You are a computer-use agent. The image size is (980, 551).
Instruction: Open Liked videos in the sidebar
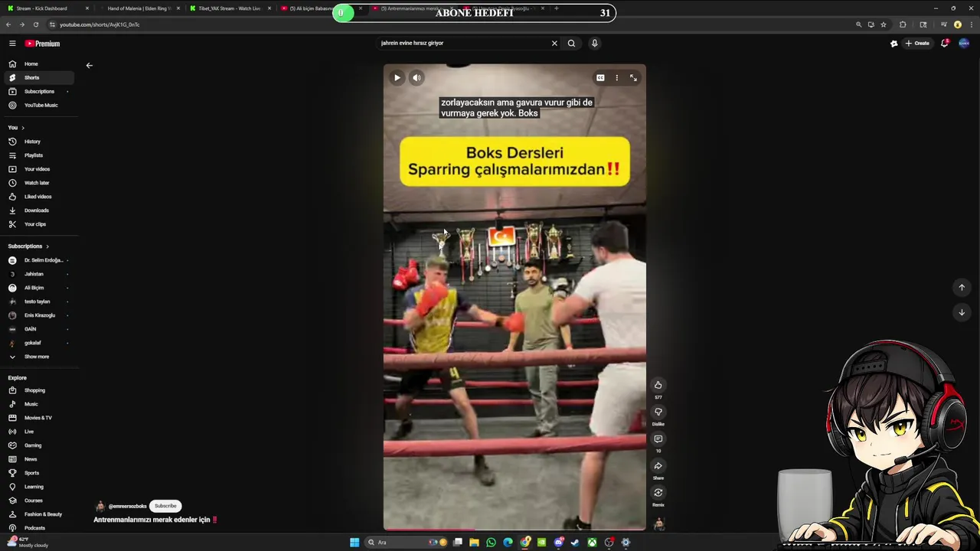pos(38,197)
